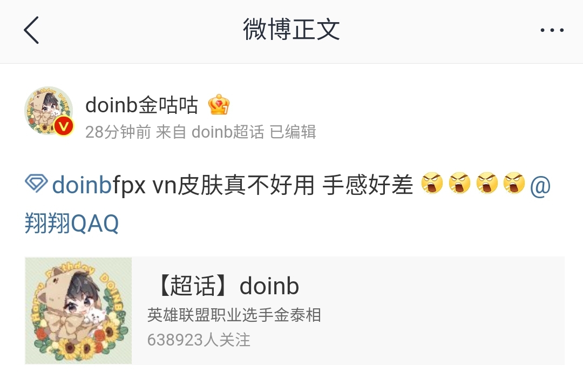The height and width of the screenshot is (392, 583).
Task: Open the doinb金咕咕 username link
Action: pyautogui.click(x=141, y=105)
